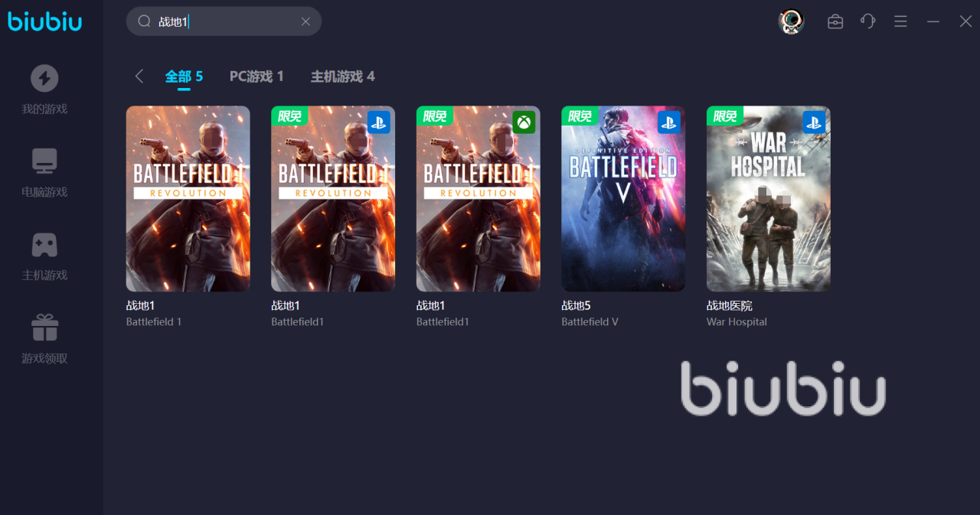The width and height of the screenshot is (980, 515).
Task: Open My Games lightning icon
Action: (44, 78)
